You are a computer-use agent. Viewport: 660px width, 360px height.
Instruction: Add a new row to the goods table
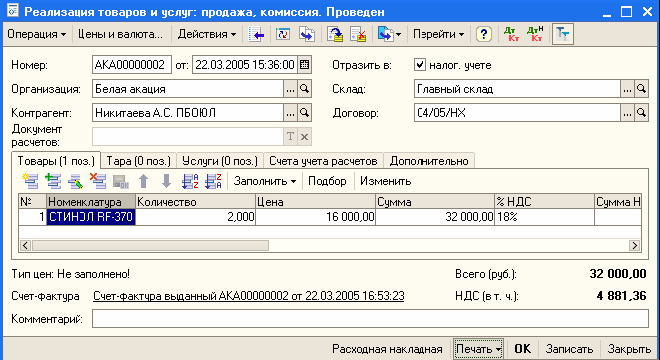tap(30, 181)
